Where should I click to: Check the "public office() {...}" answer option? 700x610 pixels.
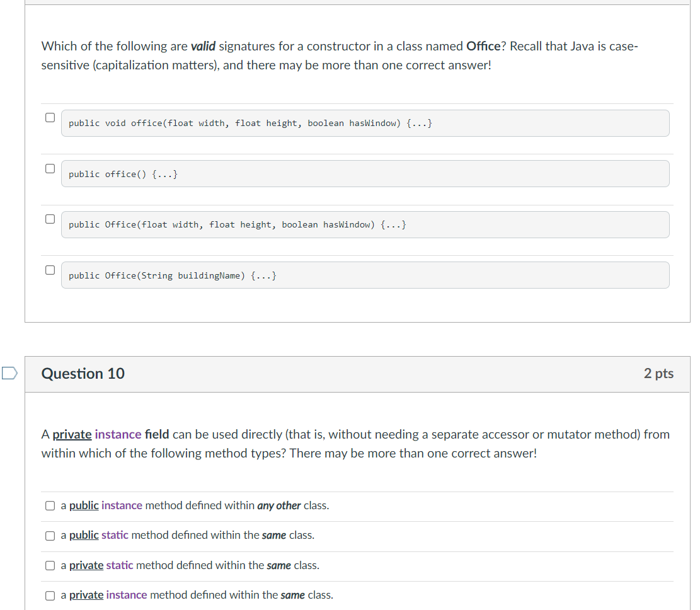(49, 167)
